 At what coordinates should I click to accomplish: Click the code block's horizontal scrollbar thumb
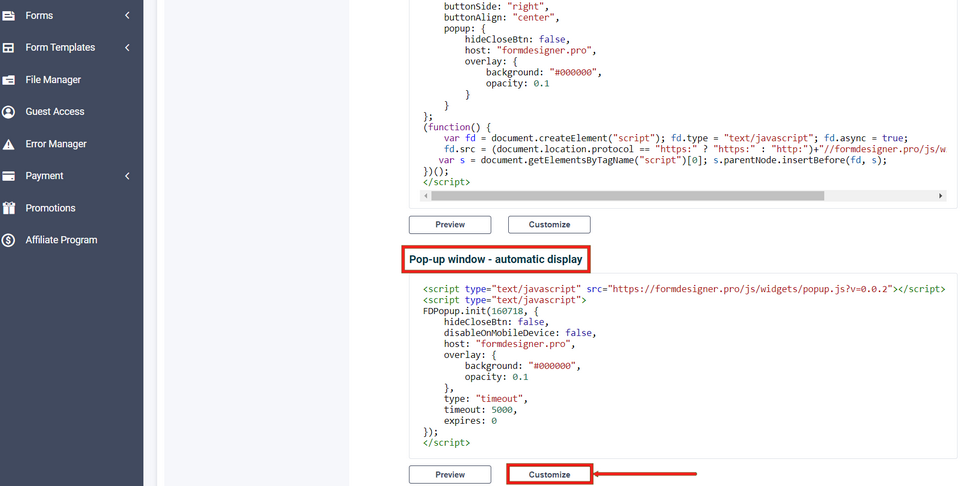627,196
